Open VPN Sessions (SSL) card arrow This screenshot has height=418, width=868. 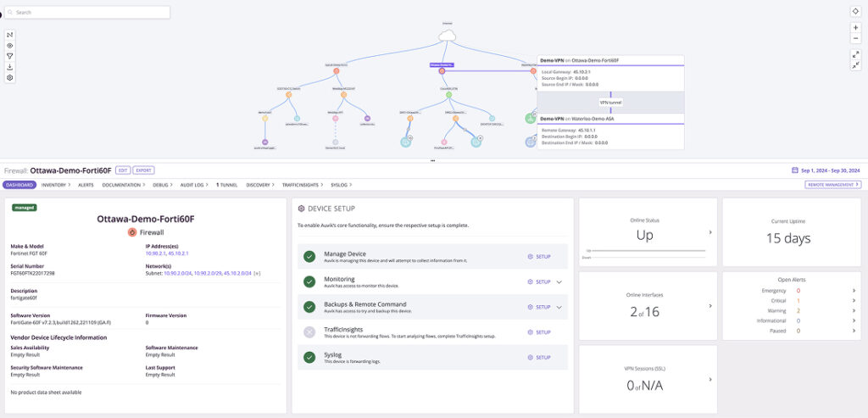pyautogui.click(x=710, y=379)
